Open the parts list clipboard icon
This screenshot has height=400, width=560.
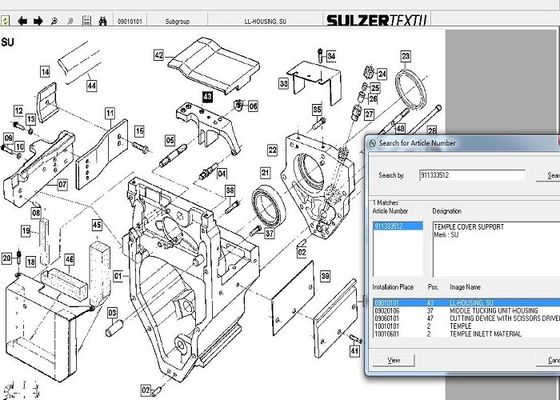click(86, 21)
